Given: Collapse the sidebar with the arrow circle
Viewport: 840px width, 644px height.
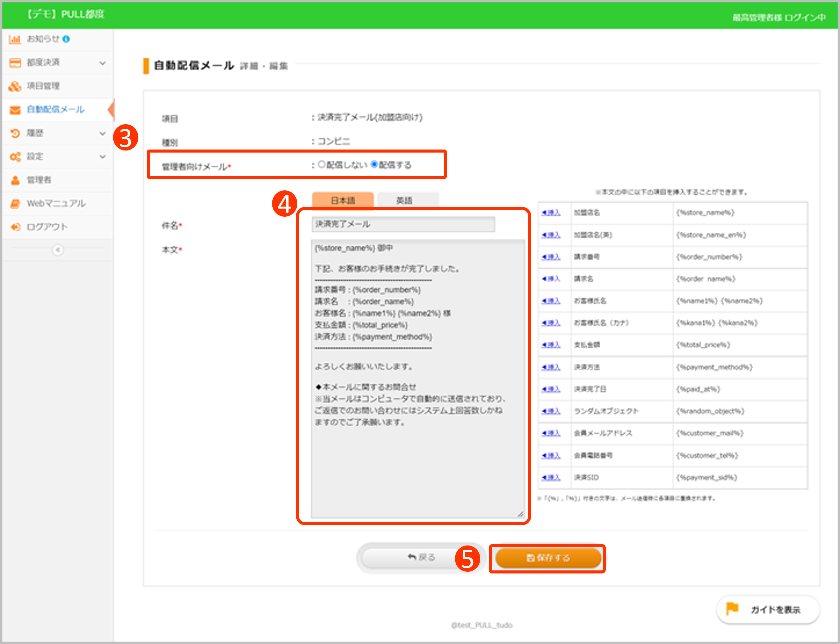Looking at the screenshot, I should [x=57, y=250].
